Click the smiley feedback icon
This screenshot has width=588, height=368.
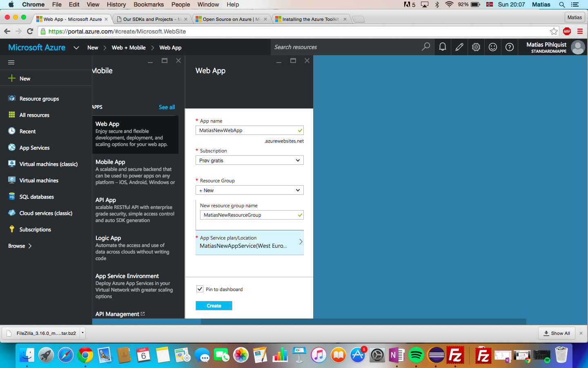click(x=493, y=47)
